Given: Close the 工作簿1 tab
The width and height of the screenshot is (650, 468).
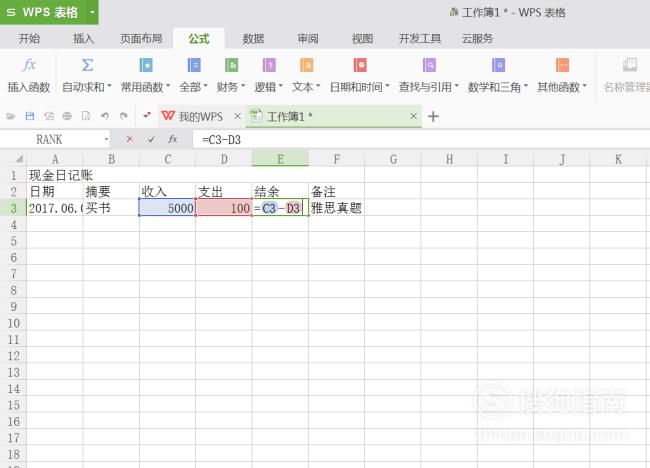Looking at the screenshot, I should click(413, 116).
